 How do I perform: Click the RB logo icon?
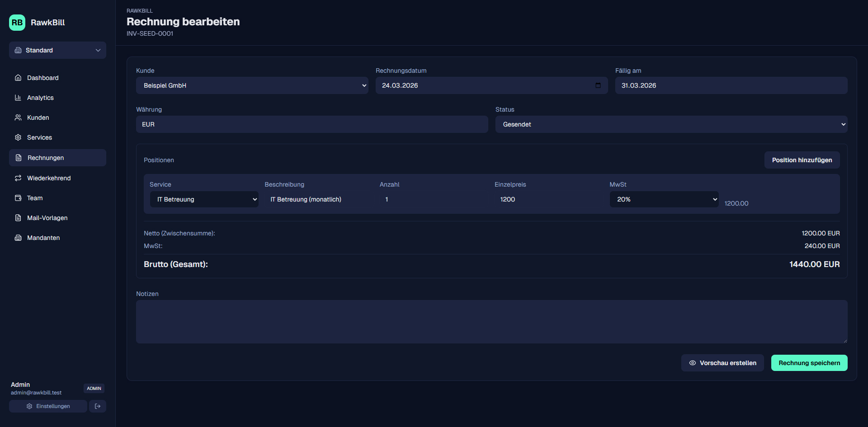click(17, 23)
